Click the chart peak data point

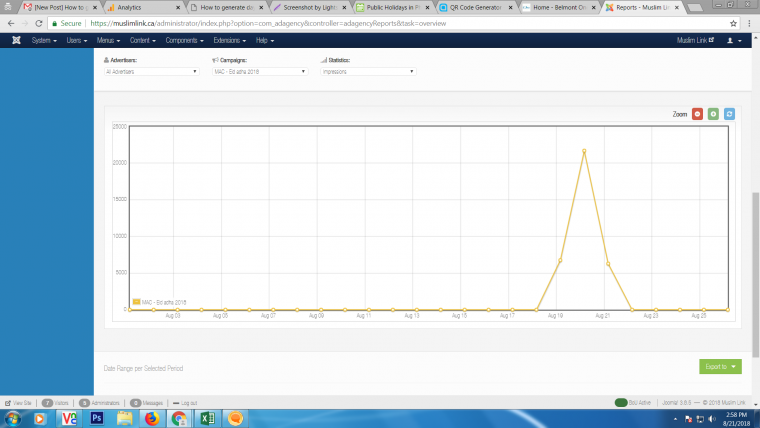(x=584, y=151)
